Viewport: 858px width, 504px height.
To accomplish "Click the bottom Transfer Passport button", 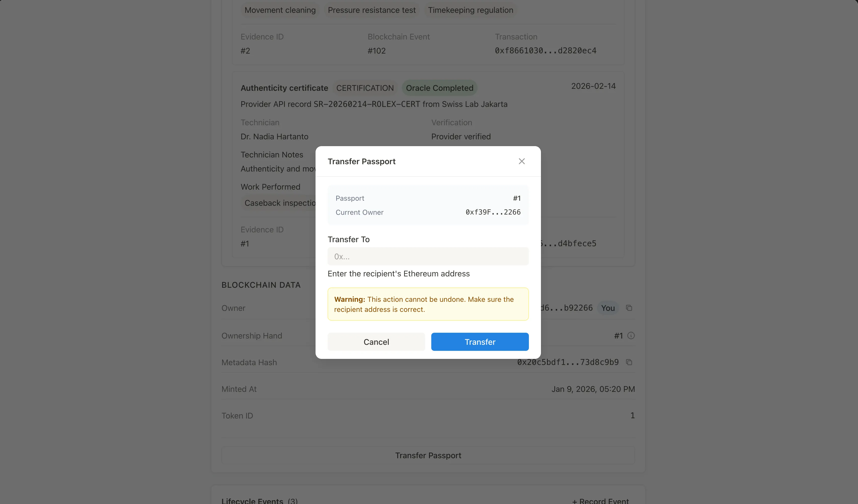I will point(428,455).
